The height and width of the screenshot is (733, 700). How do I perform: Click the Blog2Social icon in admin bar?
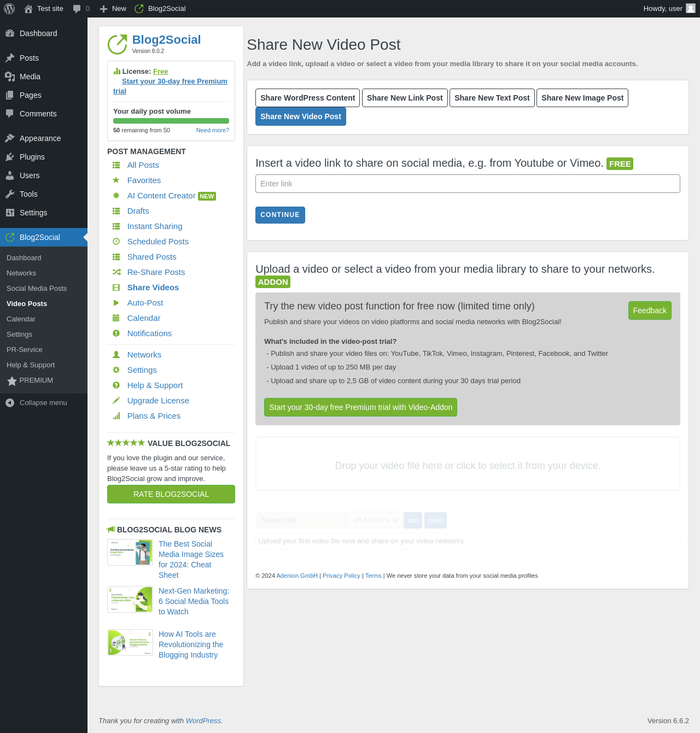click(x=139, y=9)
